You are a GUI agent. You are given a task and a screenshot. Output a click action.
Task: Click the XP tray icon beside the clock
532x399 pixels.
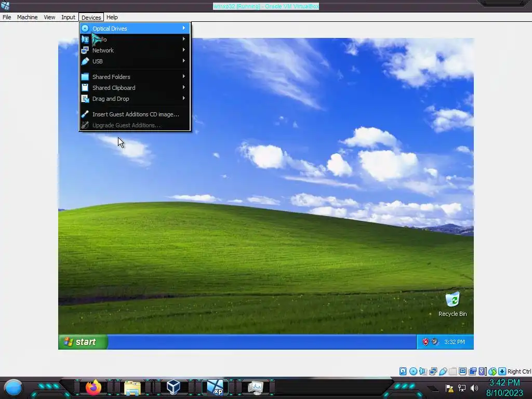tap(435, 342)
